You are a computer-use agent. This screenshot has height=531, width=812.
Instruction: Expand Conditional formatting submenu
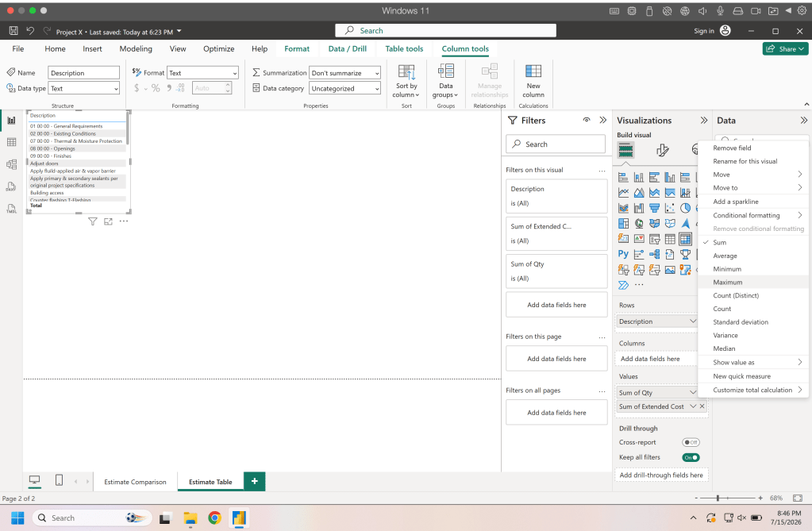753,215
